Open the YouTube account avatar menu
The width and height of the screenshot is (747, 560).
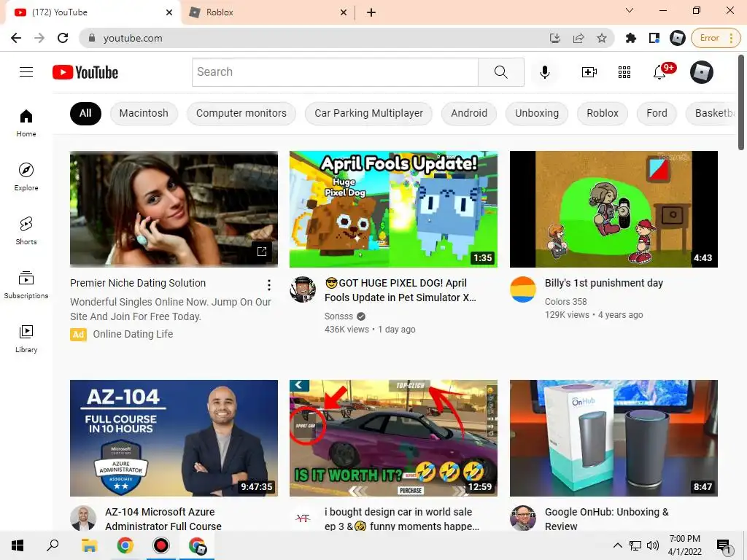[701, 72]
